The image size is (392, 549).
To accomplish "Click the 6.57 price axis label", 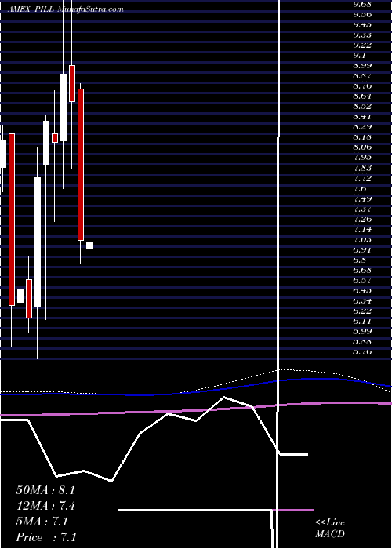I will point(362,281).
